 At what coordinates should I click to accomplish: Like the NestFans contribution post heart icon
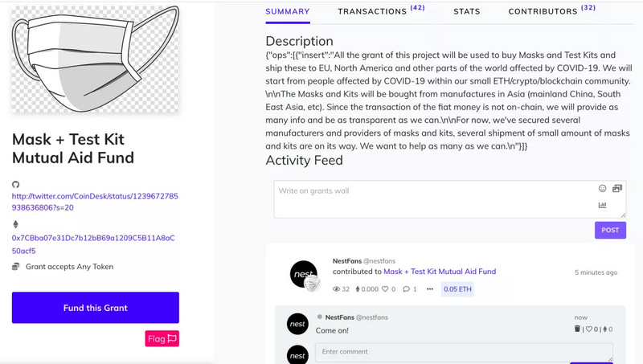pos(385,289)
